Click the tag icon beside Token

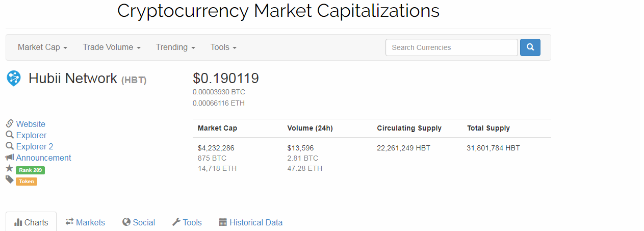point(10,179)
